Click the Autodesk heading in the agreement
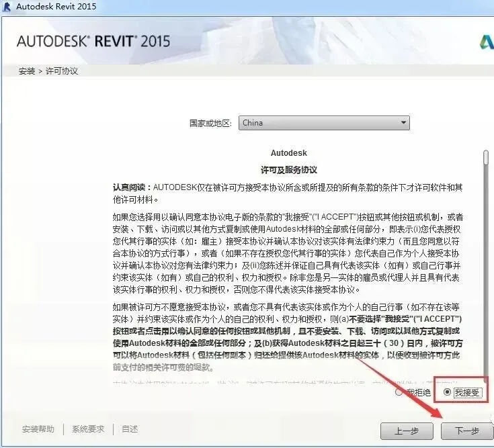 [x=289, y=153]
